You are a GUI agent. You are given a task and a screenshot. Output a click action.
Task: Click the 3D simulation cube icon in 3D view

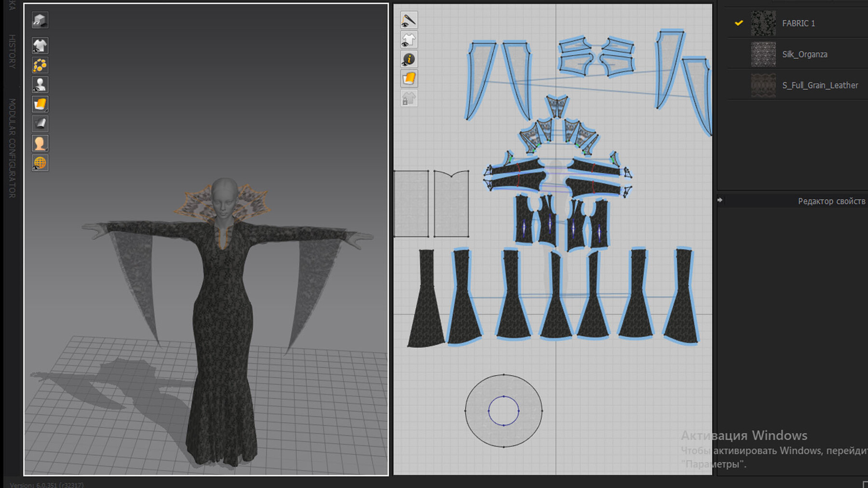pos(40,20)
